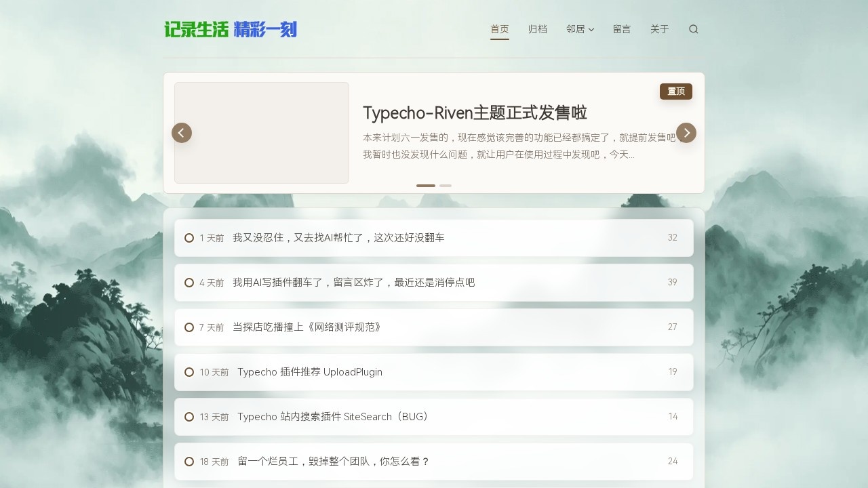Click the 18 天前 date label
The image size is (868, 488).
point(214,462)
